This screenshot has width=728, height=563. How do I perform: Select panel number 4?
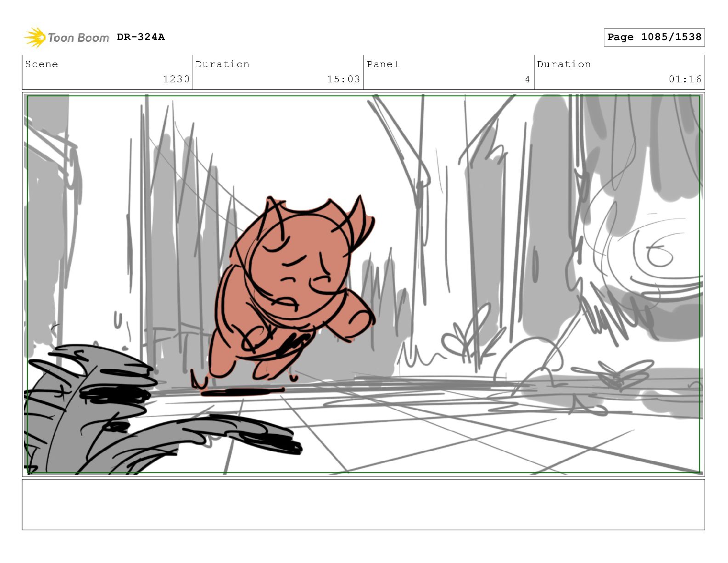528,79
